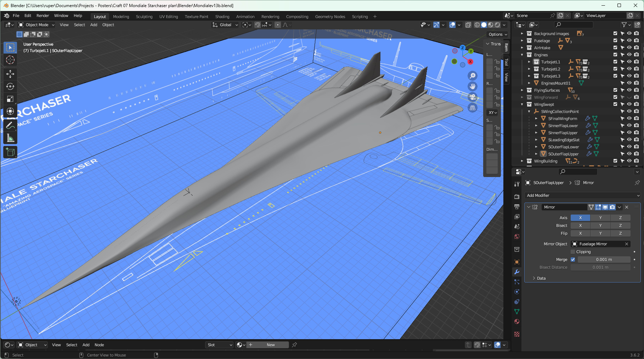Toggle camera view icon in viewport
Viewport: 644px width, 359px height.
pos(473,97)
